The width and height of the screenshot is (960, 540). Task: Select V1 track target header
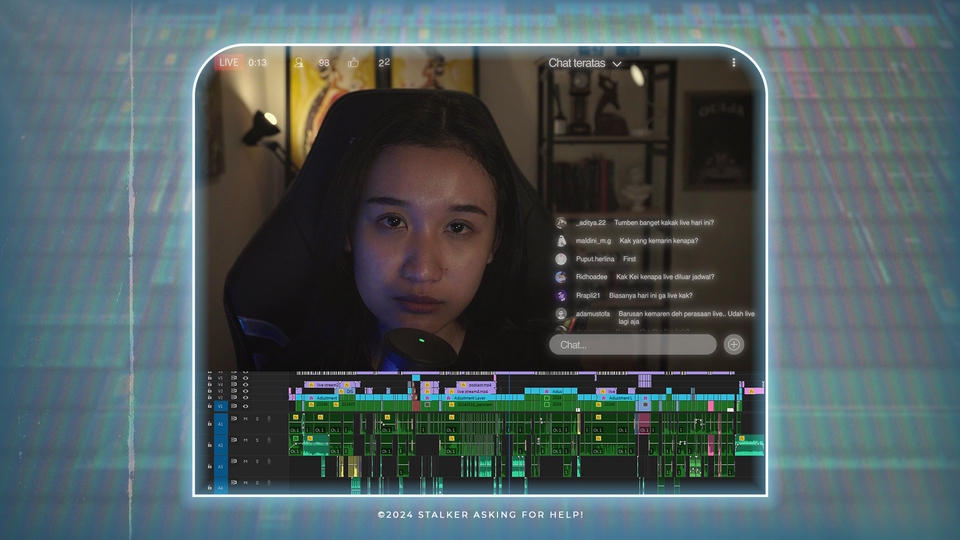(220, 405)
